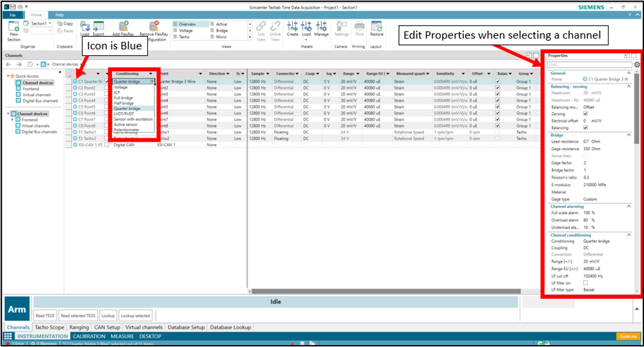Click the navigate forward arrow in Channels
Viewport: 644px width, 347px height.
coord(19,64)
